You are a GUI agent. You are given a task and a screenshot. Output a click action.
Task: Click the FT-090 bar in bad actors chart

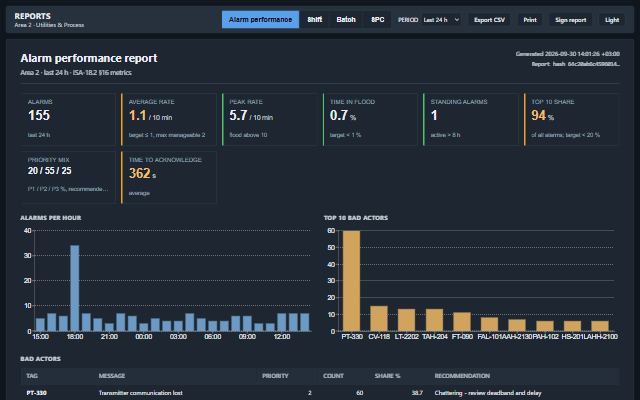(462, 322)
